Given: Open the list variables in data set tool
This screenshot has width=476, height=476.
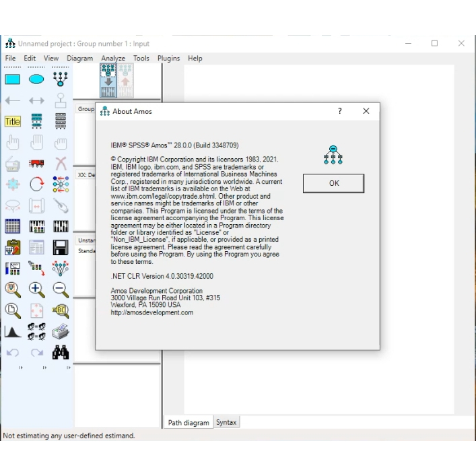Looking at the screenshot, I should click(x=61, y=121).
